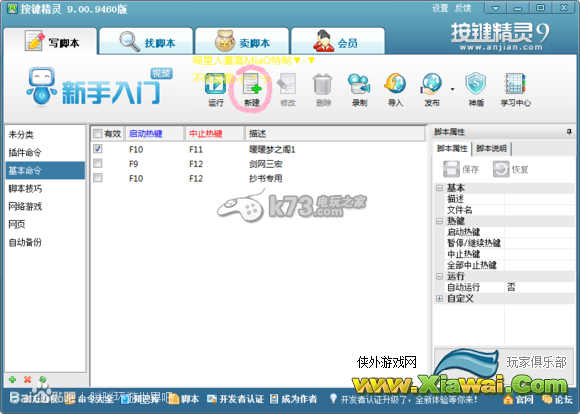Click 成为作者 in the status bar
This screenshot has width=580, height=414.
tap(293, 399)
